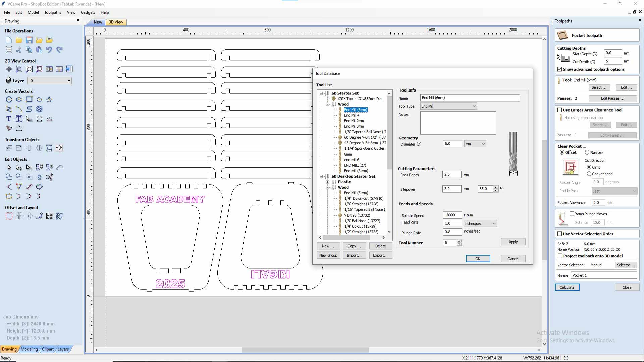Click the offset vectors icon
This screenshot has height=362, width=644.
click(9, 216)
